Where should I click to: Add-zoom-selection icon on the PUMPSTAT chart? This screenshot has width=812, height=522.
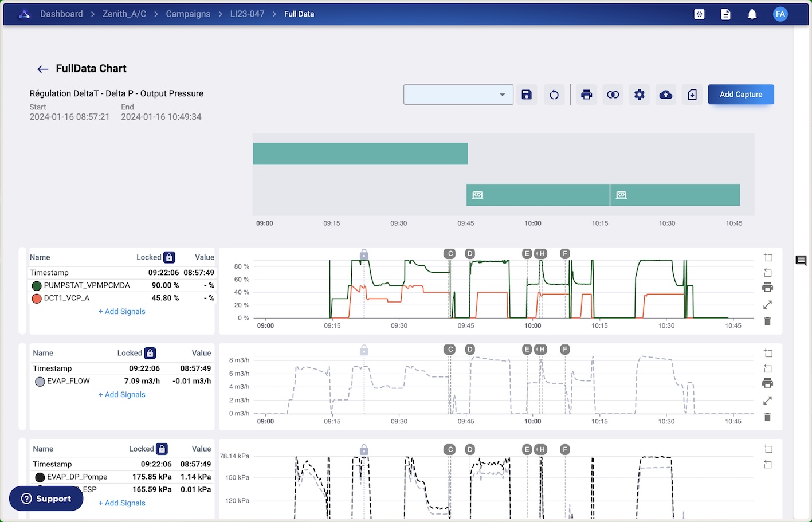click(x=768, y=258)
